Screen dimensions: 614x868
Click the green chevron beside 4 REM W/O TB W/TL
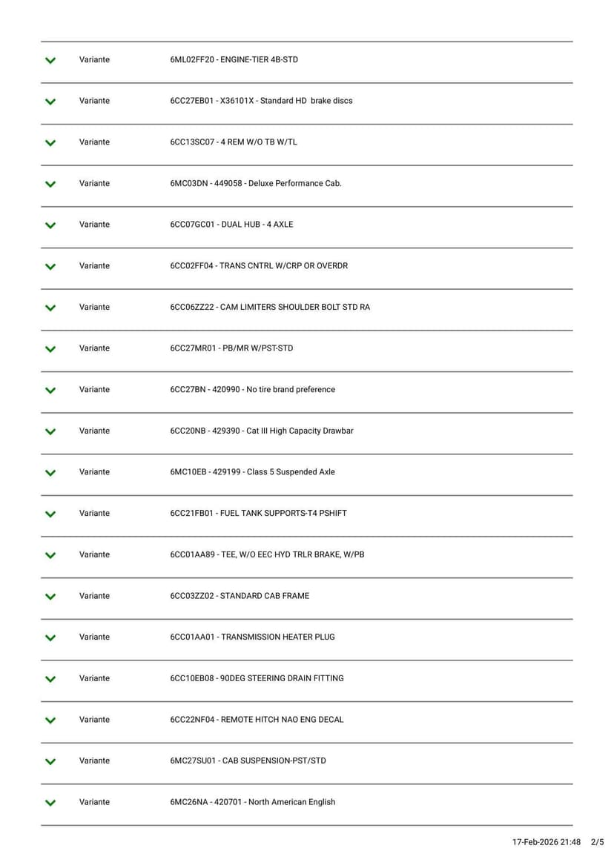click(x=50, y=143)
